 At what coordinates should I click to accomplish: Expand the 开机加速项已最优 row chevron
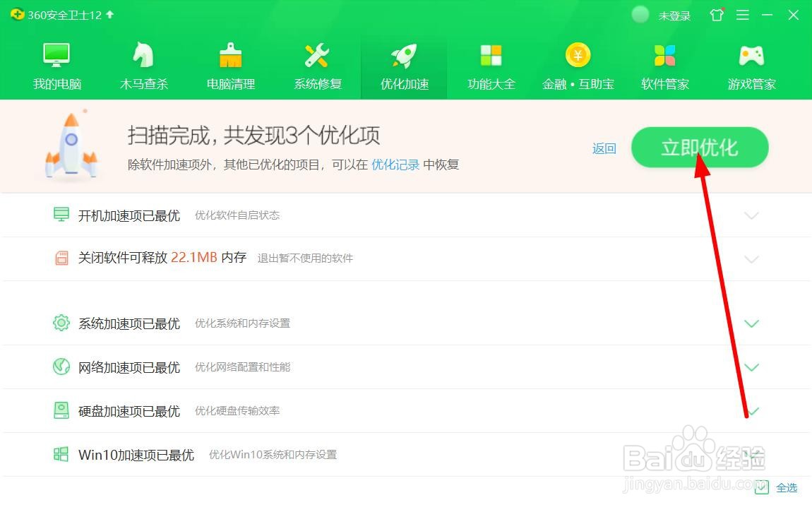[x=751, y=215]
